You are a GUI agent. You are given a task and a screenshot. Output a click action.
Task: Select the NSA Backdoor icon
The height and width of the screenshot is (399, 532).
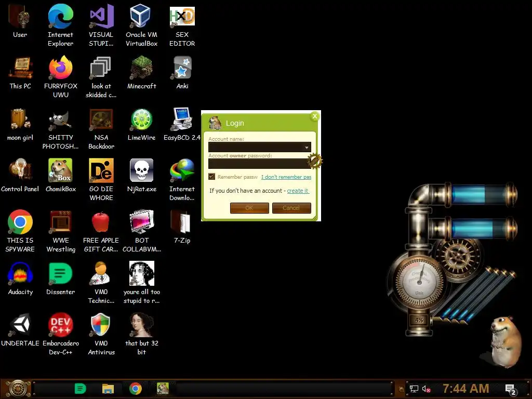click(101, 128)
